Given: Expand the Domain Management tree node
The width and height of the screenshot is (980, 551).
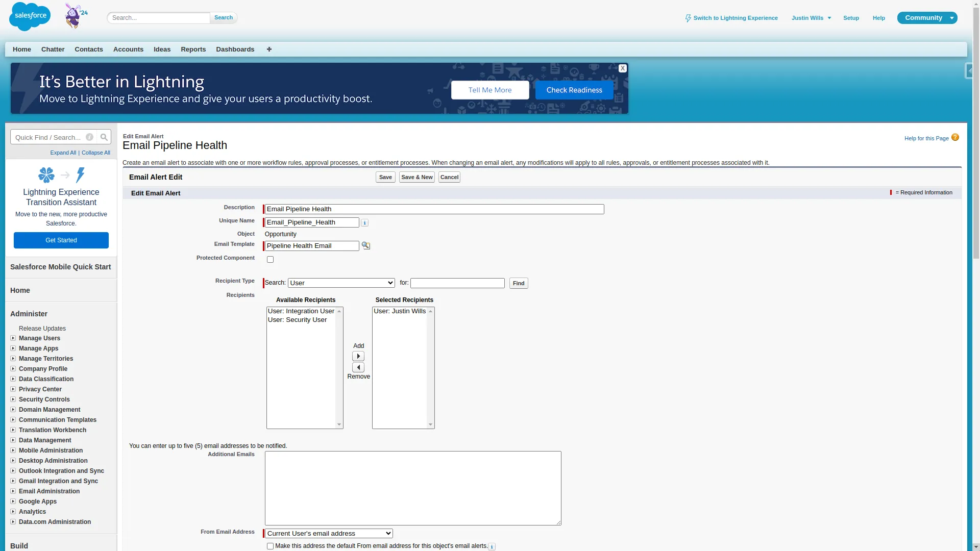Looking at the screenshot, I should [13, 410].
